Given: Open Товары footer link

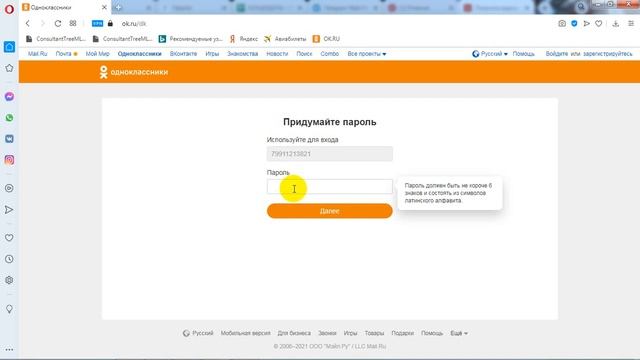Looking at the screenshot, I should click(x=374, y=333).
